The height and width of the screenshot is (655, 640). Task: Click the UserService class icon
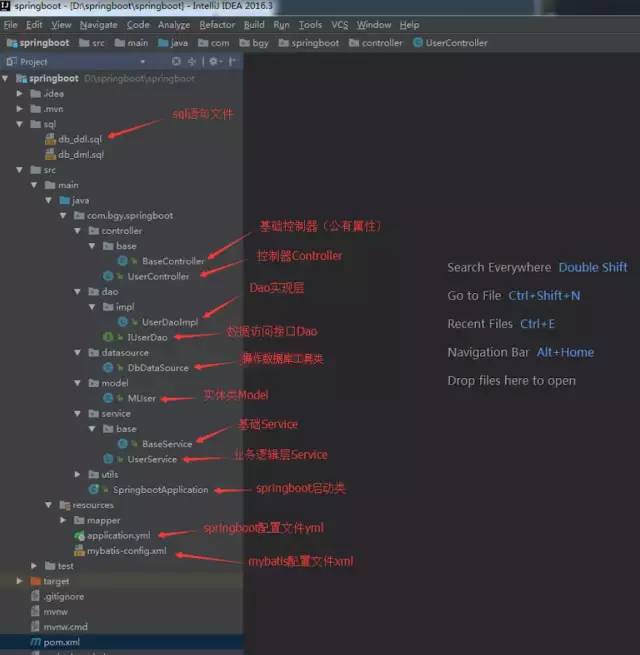tap(108, 459)
